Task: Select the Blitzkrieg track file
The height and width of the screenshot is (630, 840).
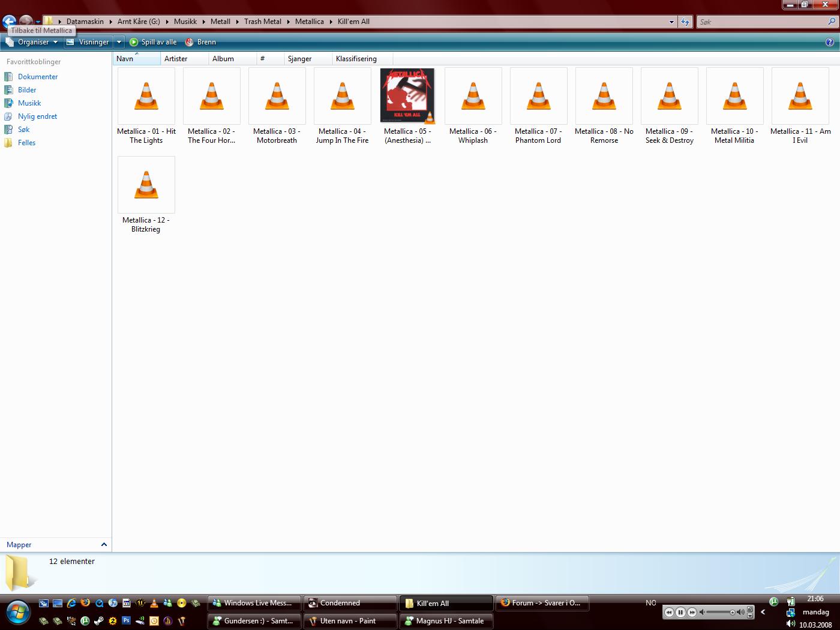Action: [x=146, y=195]
